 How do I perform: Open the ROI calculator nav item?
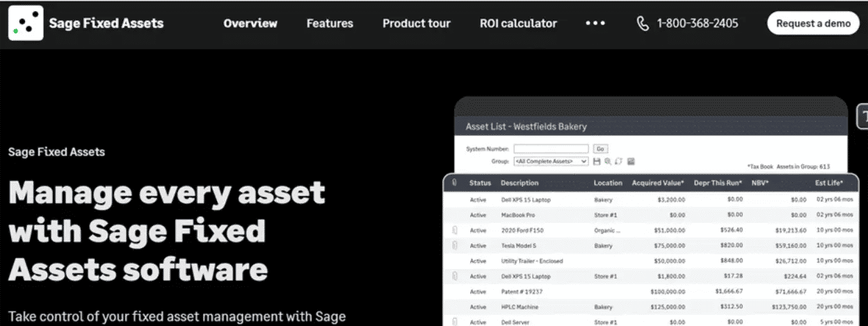click(518, 23)
